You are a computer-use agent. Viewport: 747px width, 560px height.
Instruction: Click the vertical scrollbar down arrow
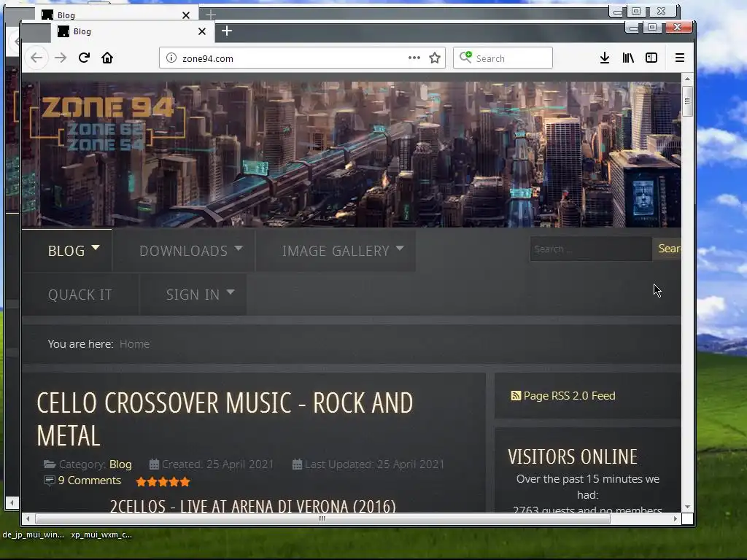coord(687,507)
